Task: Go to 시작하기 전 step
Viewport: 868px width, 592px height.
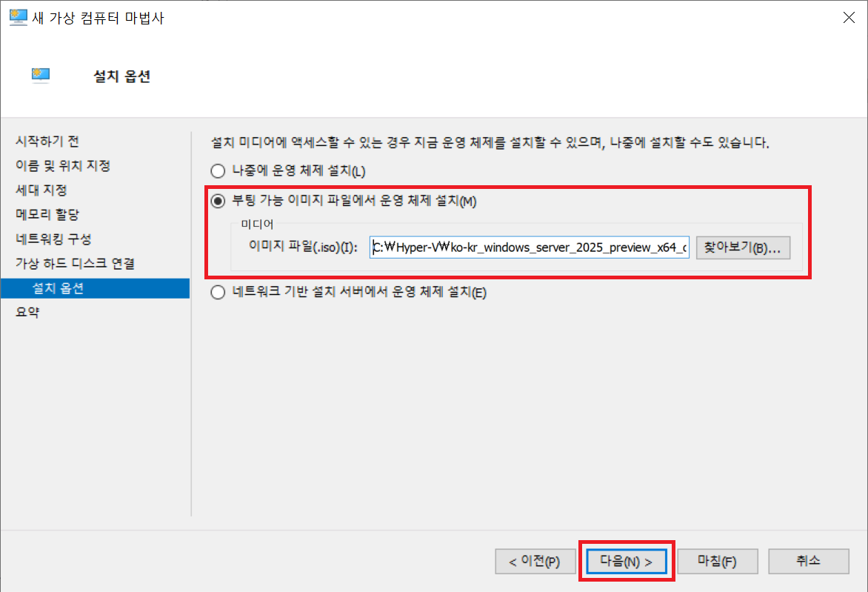Action: pos(47,141)
